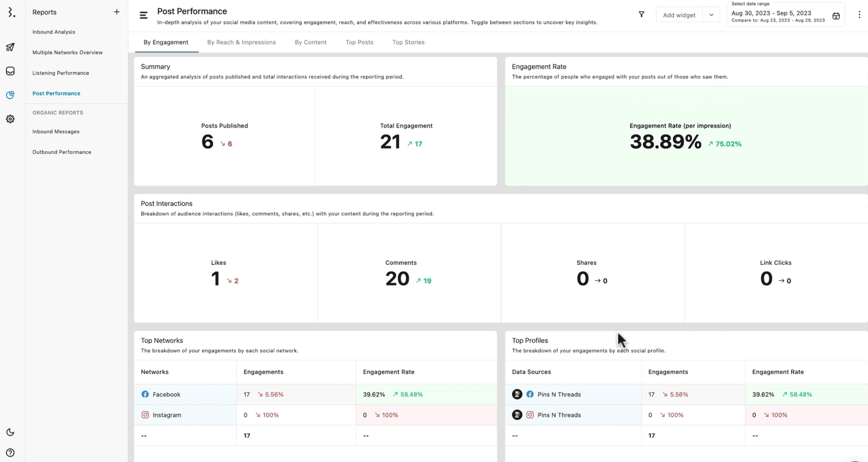This screenshot has height=462, width=868.
Task: Add a new report with the plus icon
Action: click(x=116, y=12)
